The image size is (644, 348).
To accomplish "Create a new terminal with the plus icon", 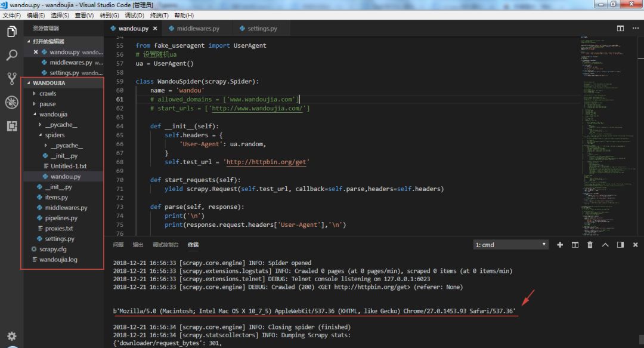I will pyautogui.click(x=560, y=245).
